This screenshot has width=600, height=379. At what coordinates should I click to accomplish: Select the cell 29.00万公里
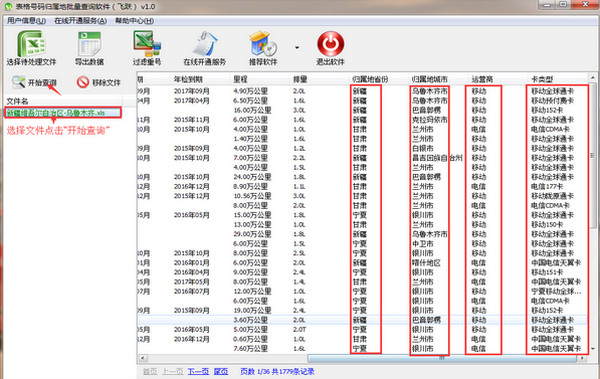pyautogui.click(x=252, y=234)
